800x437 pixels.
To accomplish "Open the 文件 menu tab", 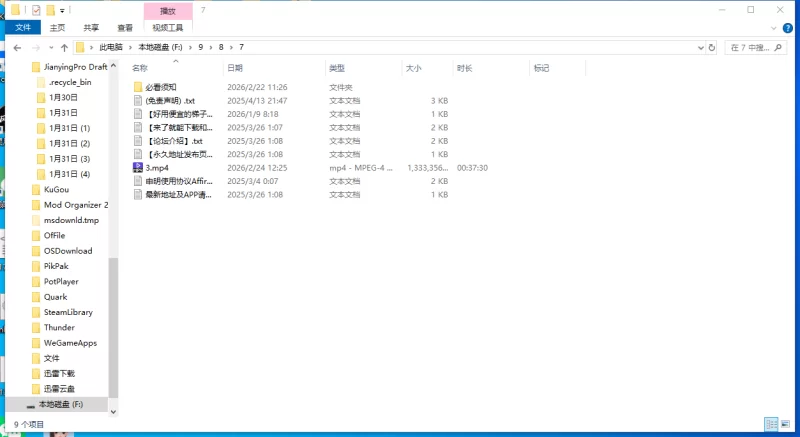I will click(x=23, y=28).
